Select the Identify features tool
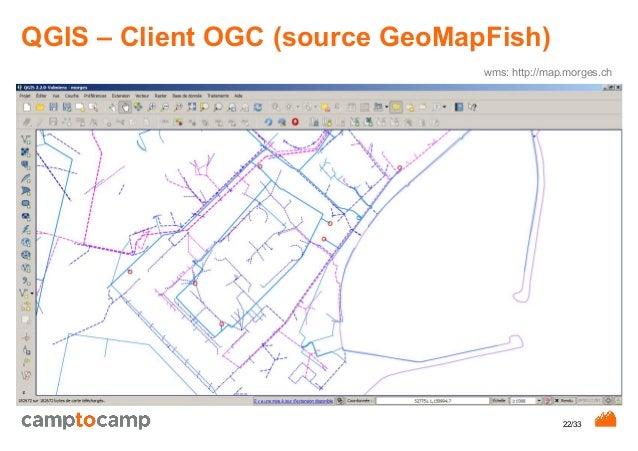The height and width of the screenshot is (451, 638). [276, 107]
